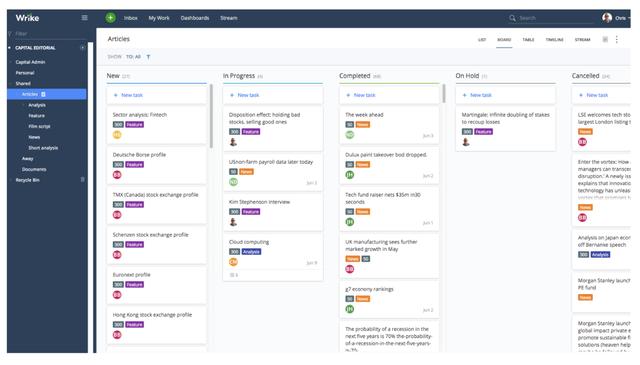Viewport: 640px width, 365px height.
Task: Click the purple Feature tag on Euronext profile
Action: pyautogui.click(x=134, y=285)
